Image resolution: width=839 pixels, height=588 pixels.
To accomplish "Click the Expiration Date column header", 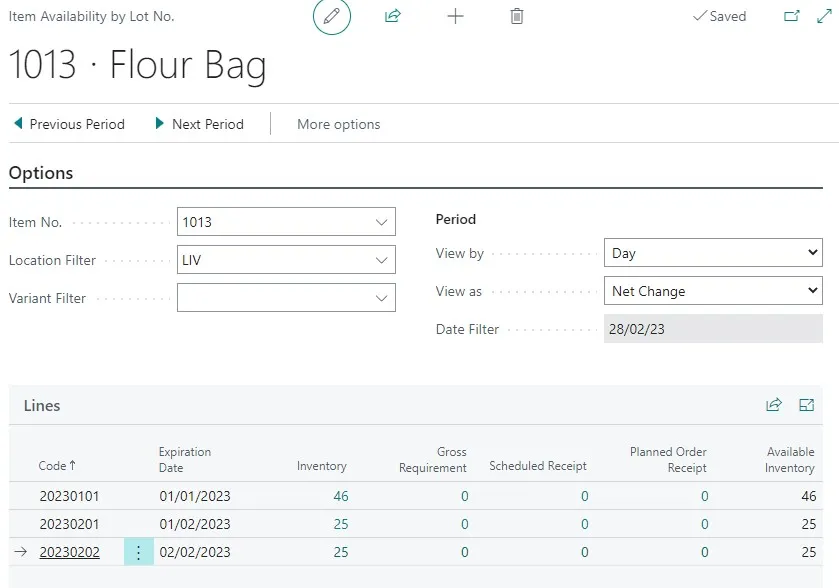I will pyautogui.click(x=185, y=460).
